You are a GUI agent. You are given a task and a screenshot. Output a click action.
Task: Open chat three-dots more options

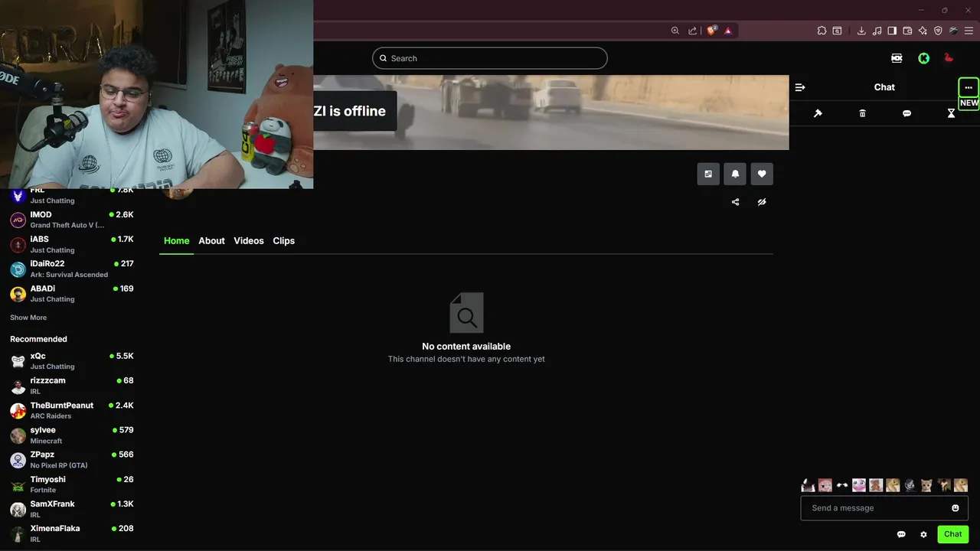pos(969,87)
